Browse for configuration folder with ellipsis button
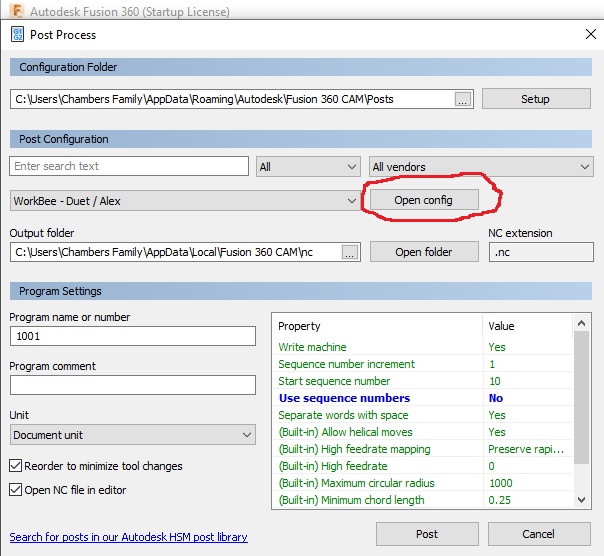This screenshot has height=556, width=604. [461, 99]
